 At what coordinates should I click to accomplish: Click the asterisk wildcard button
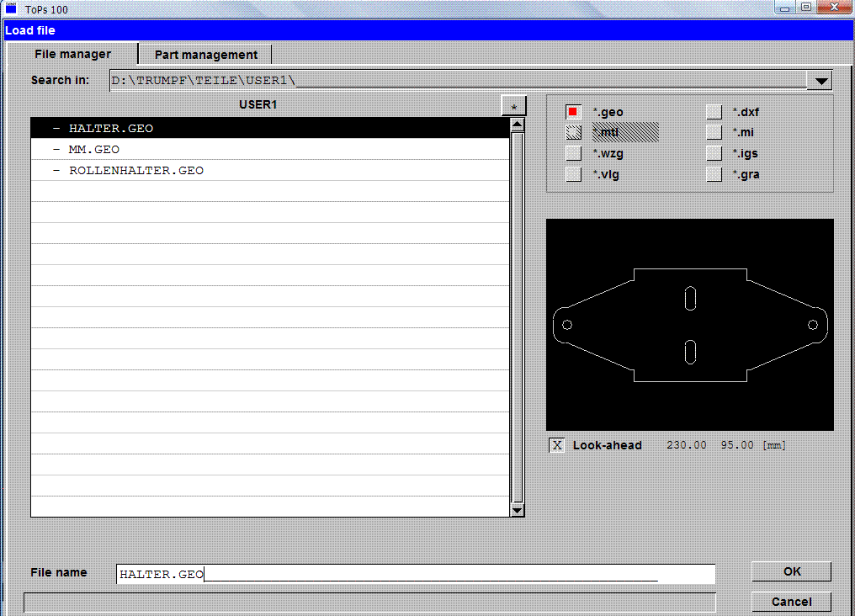(x=513, y=106)
